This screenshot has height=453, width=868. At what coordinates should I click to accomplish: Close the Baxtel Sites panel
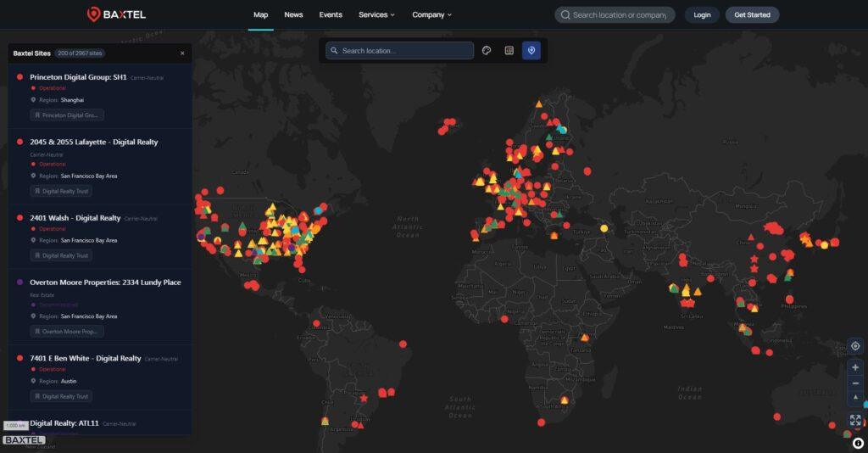[183, 53]
